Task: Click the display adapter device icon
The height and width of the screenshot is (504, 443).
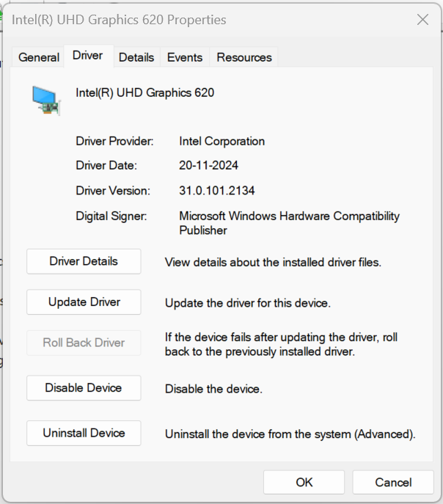Action: point(46,101)
